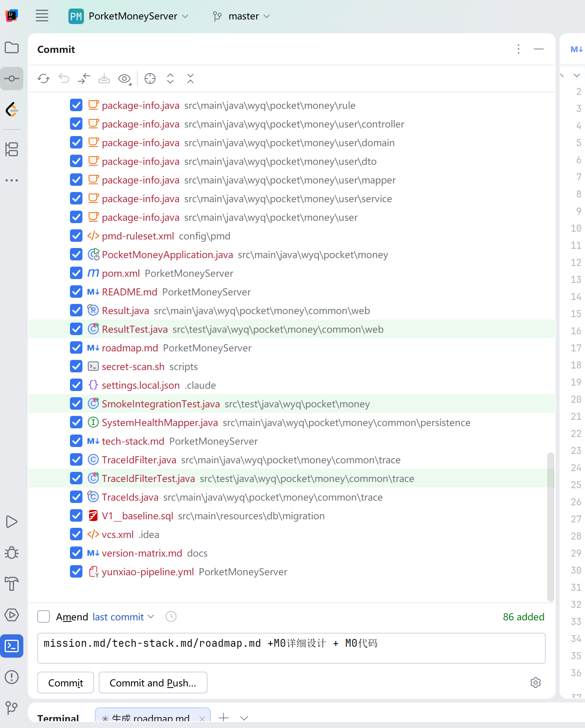Refresh the changes list
Viewport: 585px width, 728px height.
[x=44, y=79]
